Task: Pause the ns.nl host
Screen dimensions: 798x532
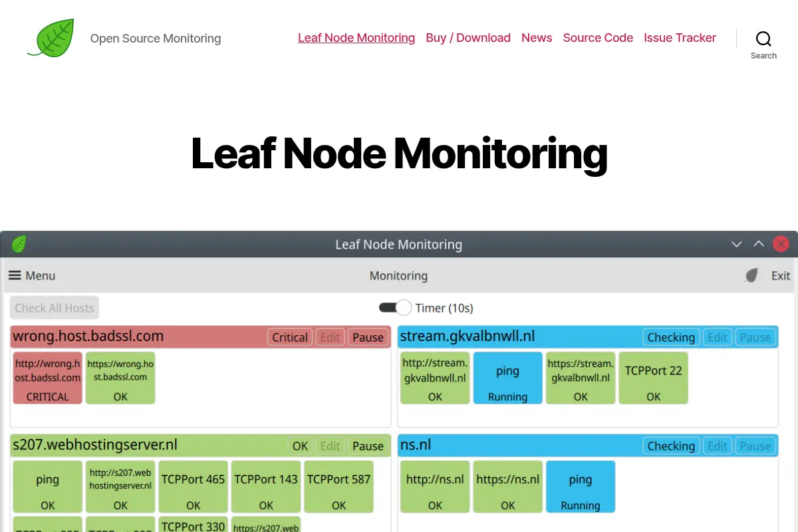Action: pos(755,446)
